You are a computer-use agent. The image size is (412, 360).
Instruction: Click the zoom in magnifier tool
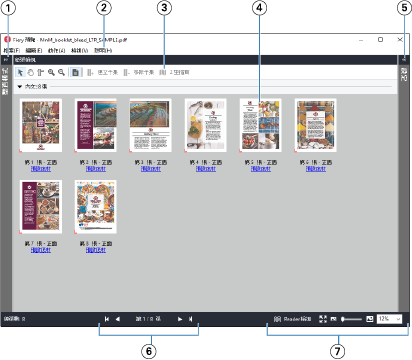coord(51,72)
